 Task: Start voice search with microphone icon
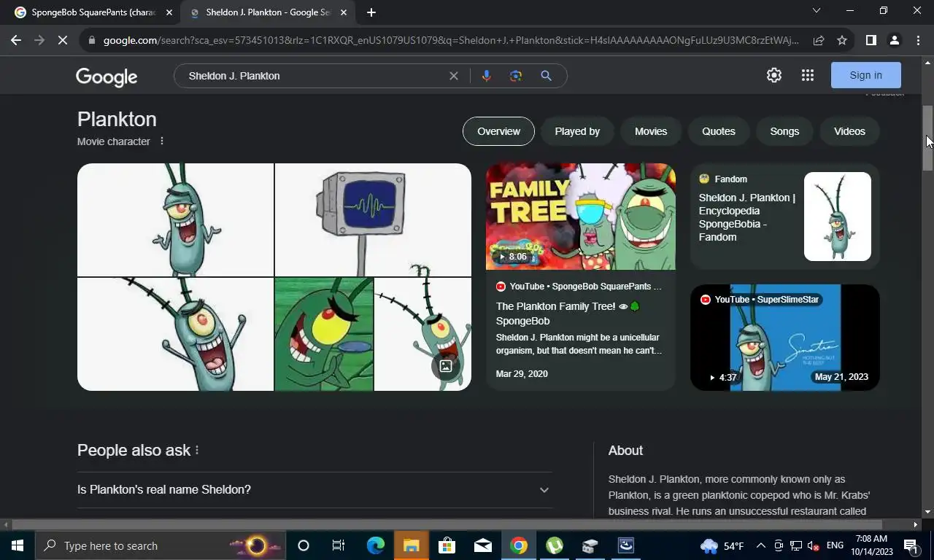[486, 76]
